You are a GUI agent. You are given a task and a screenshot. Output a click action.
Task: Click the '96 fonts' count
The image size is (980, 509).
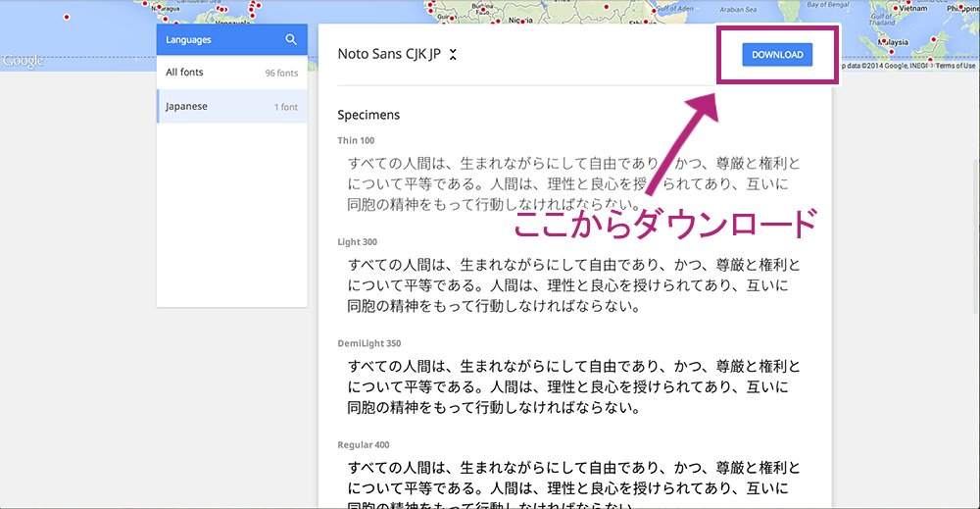coord(282,74)
